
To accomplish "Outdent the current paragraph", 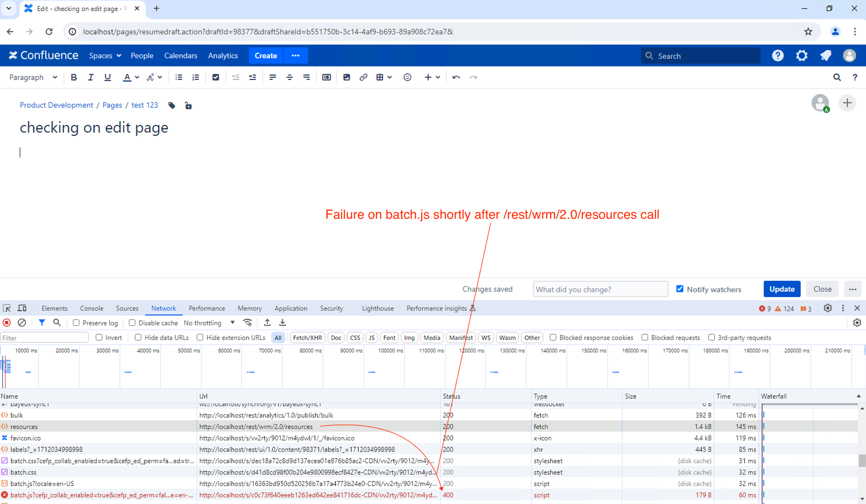I will [236, 77].
